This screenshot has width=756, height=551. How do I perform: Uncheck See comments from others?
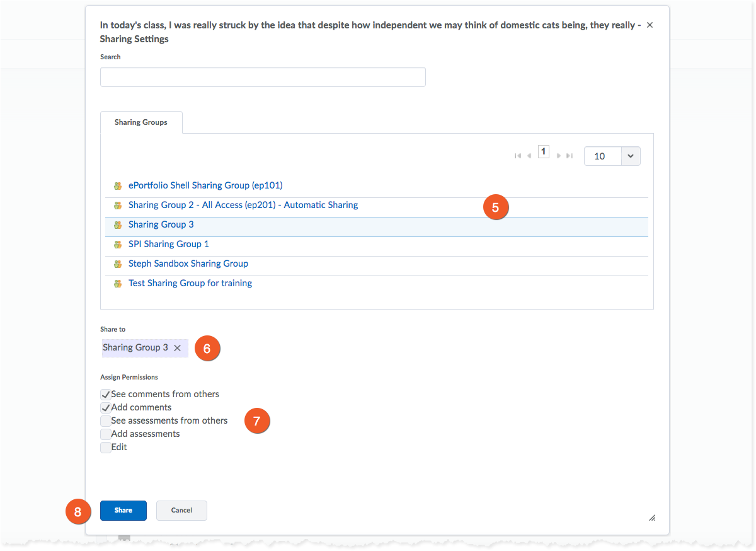coord(106,395)
